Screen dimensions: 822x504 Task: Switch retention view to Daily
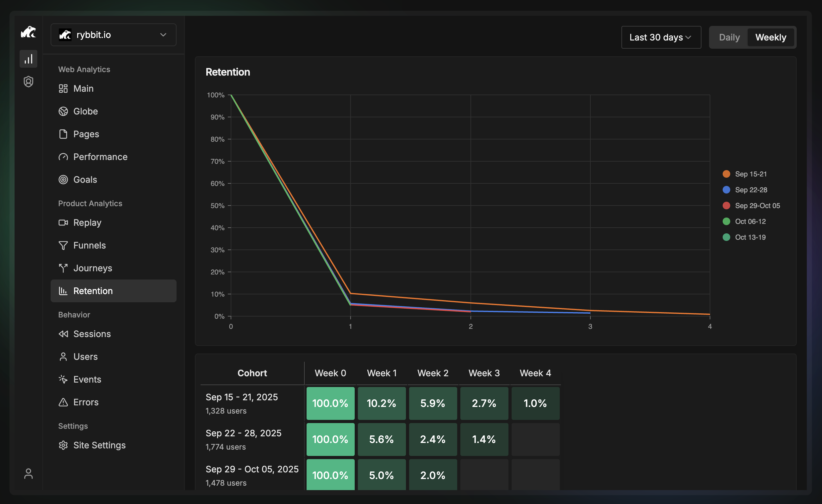729,37
